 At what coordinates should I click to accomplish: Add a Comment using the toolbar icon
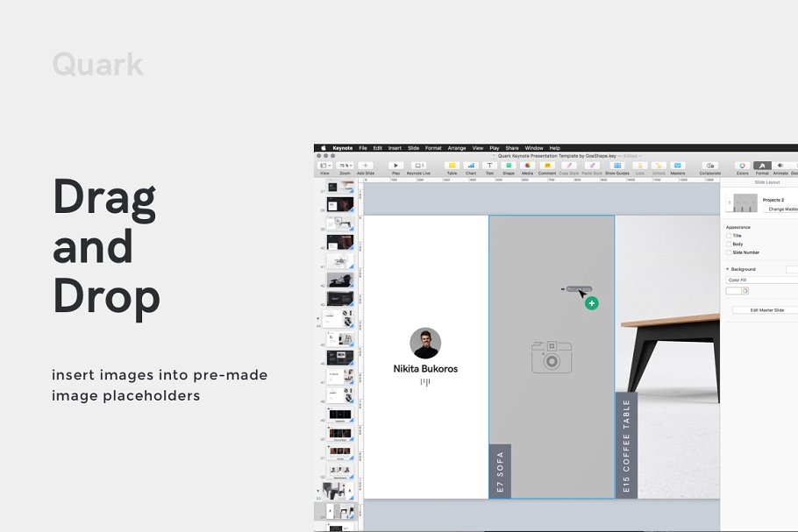545,165
